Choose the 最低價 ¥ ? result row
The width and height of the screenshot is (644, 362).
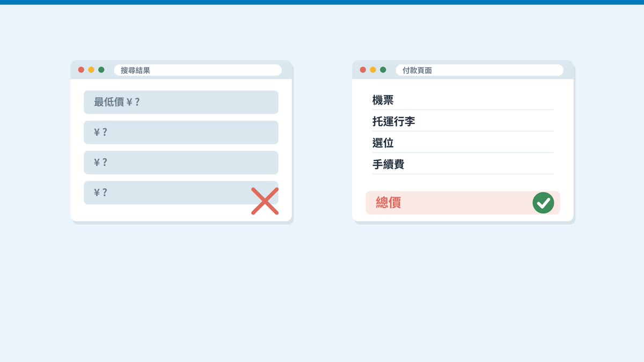[181, 102]
